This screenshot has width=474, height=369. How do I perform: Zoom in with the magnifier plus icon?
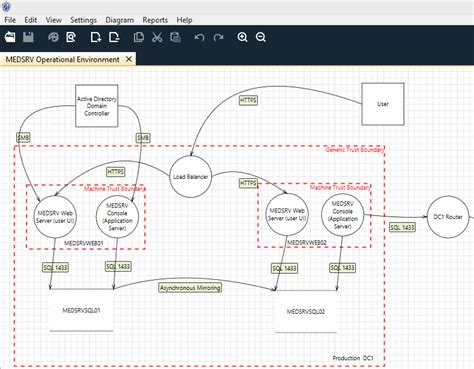242,37
